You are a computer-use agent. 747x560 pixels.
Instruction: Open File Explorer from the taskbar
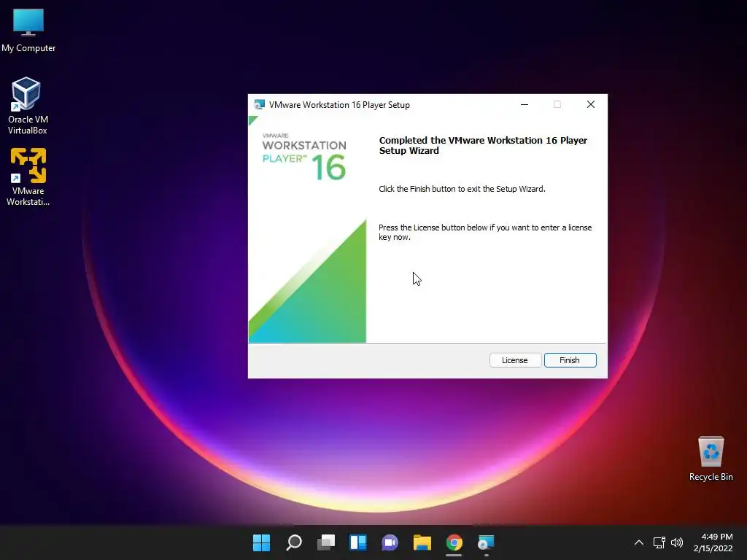point(422,542)
